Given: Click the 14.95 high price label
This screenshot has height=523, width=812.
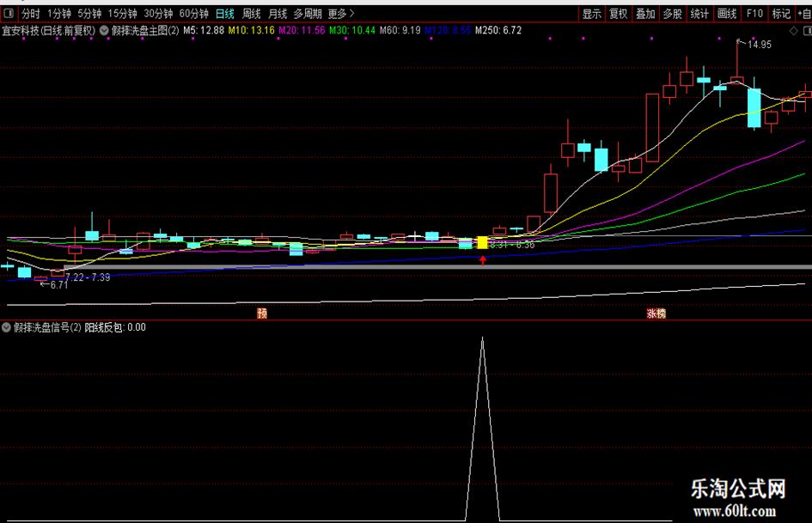Looking at the screenshot, I should pyautogui.click(x=759, y=45).
